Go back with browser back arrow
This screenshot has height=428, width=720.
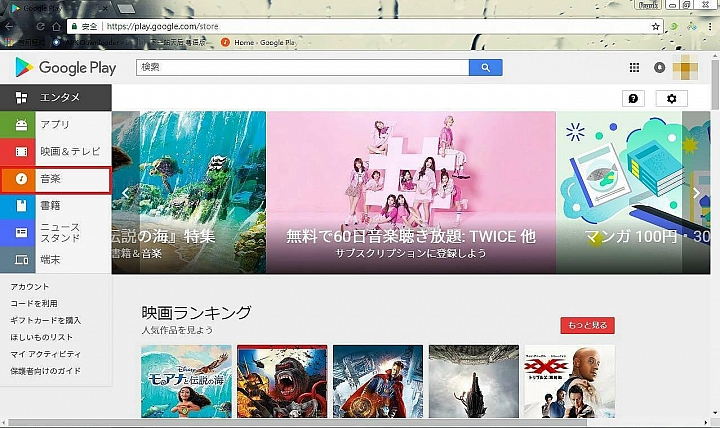[9, 27]
